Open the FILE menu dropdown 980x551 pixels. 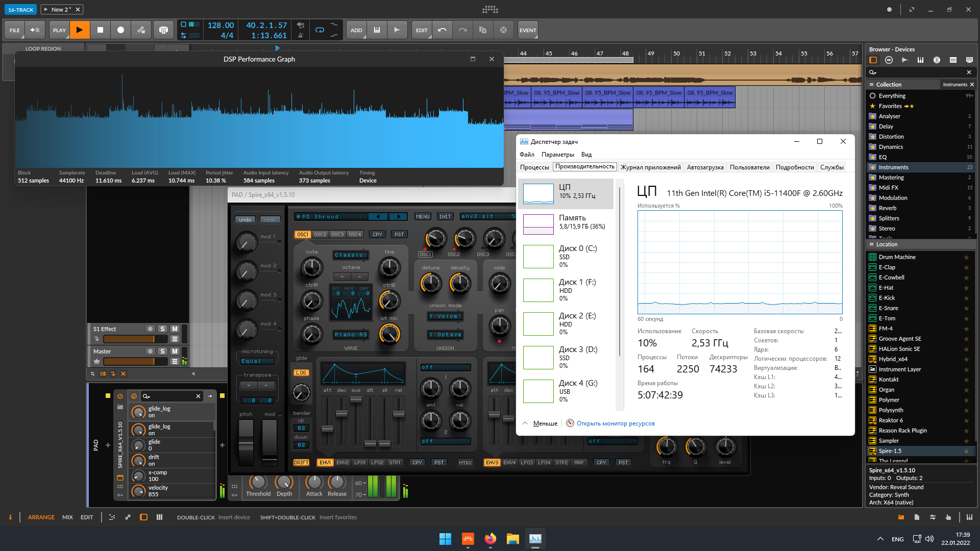(15, 30)
